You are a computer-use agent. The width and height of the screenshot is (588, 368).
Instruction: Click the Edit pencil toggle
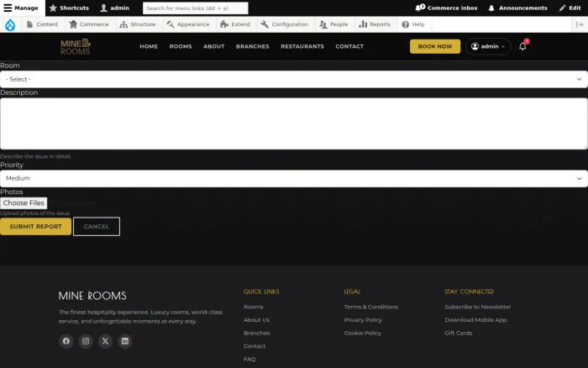point(570,8)
